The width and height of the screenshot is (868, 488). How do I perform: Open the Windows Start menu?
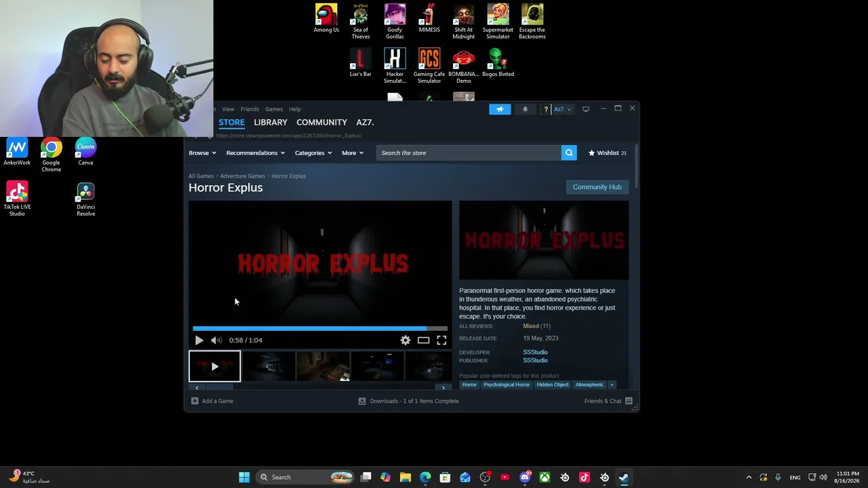(244, 477)
